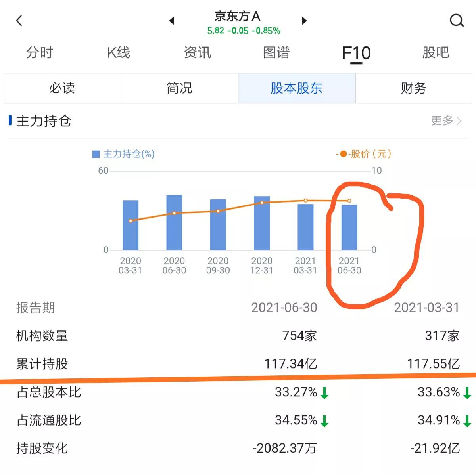Screen dimensions: 476x474
Task: Select the 2020-12-31 bar in the chart
Action: click(x=261, y=222)
